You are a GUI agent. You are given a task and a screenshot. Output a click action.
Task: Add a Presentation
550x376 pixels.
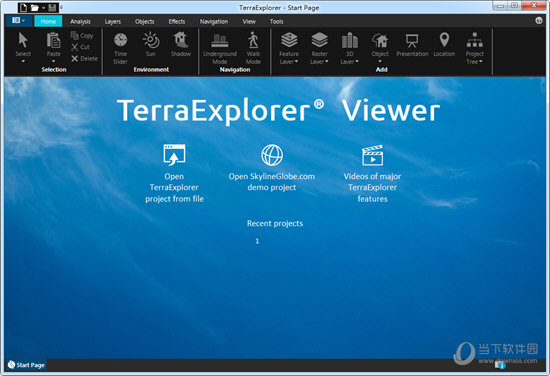pos(412,44)
